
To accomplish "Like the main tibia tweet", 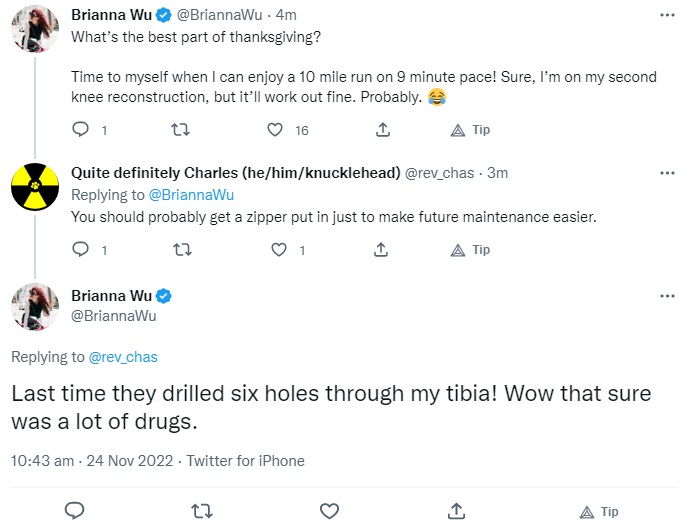I will 329,511.
